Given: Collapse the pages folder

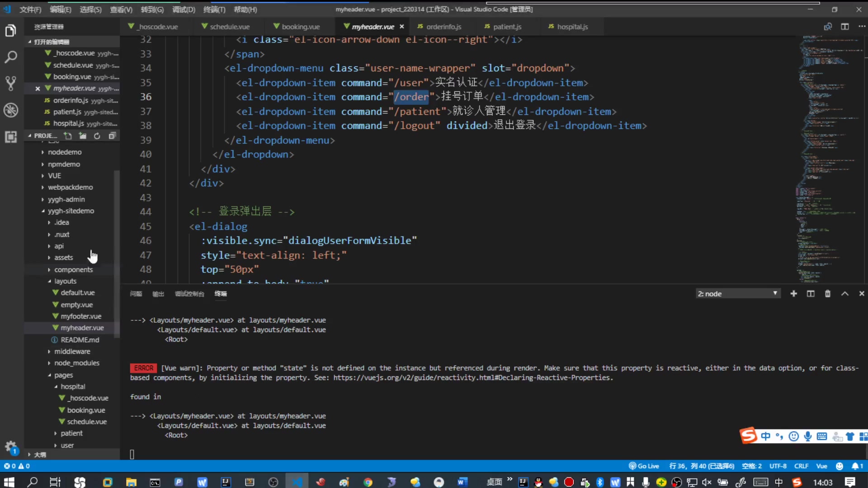Looking at the screenshot, I should point(63,375).
